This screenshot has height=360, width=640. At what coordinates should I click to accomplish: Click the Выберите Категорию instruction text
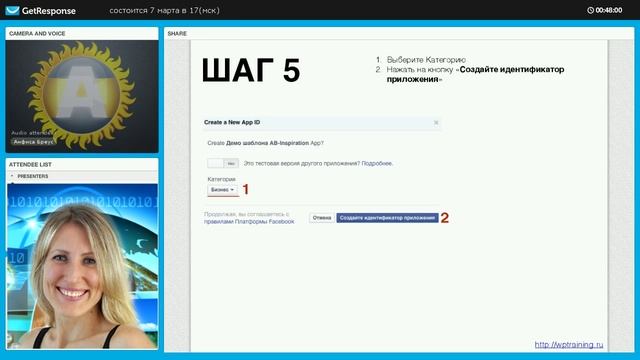[427, 60]
